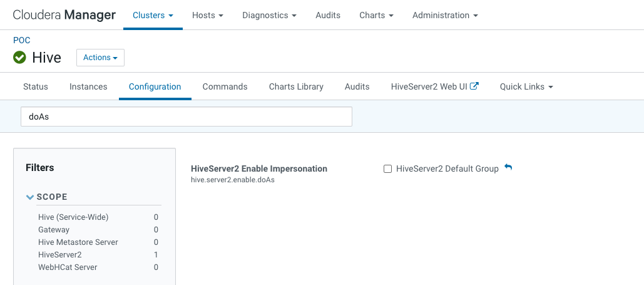Click the Hive service title

(47, 58)
